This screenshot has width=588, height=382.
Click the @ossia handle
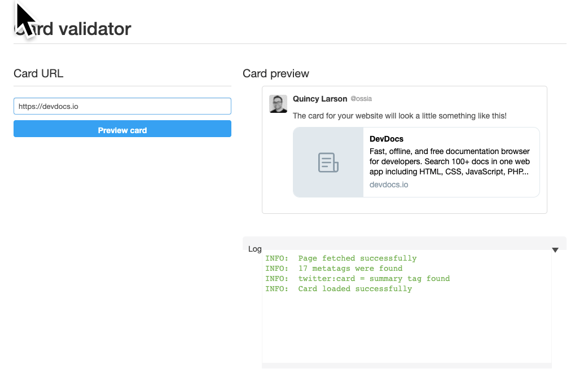point(362,99)
